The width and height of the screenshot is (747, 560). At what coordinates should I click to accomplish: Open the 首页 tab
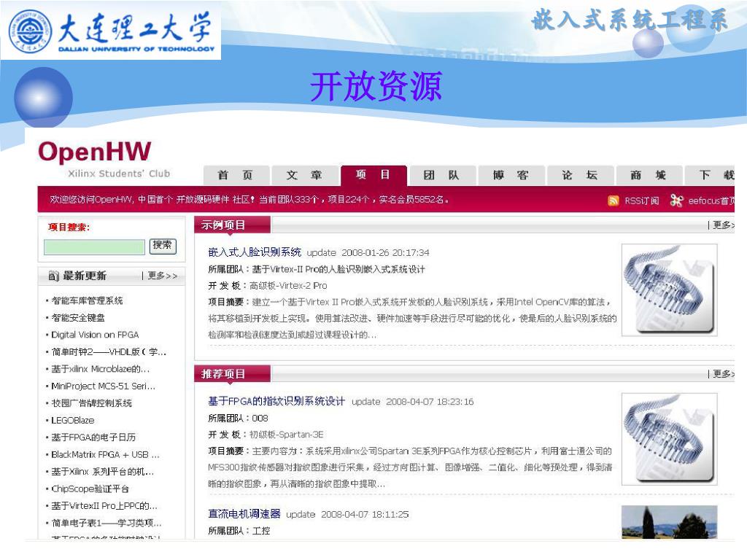pos(236,175)
